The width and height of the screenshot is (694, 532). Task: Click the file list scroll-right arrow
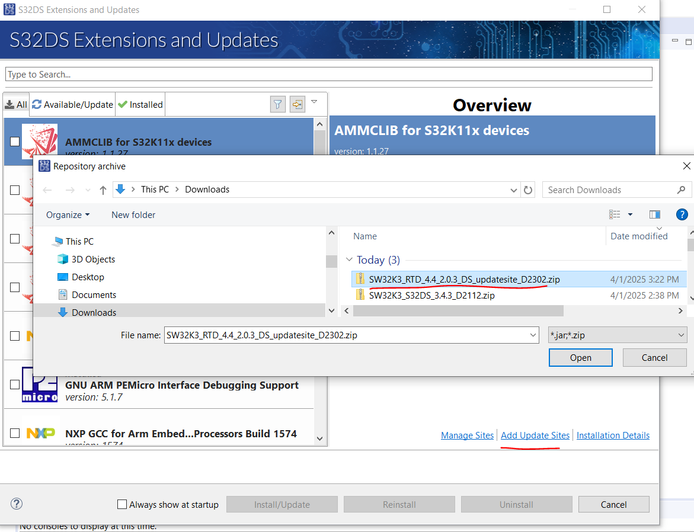coord(680,311)
